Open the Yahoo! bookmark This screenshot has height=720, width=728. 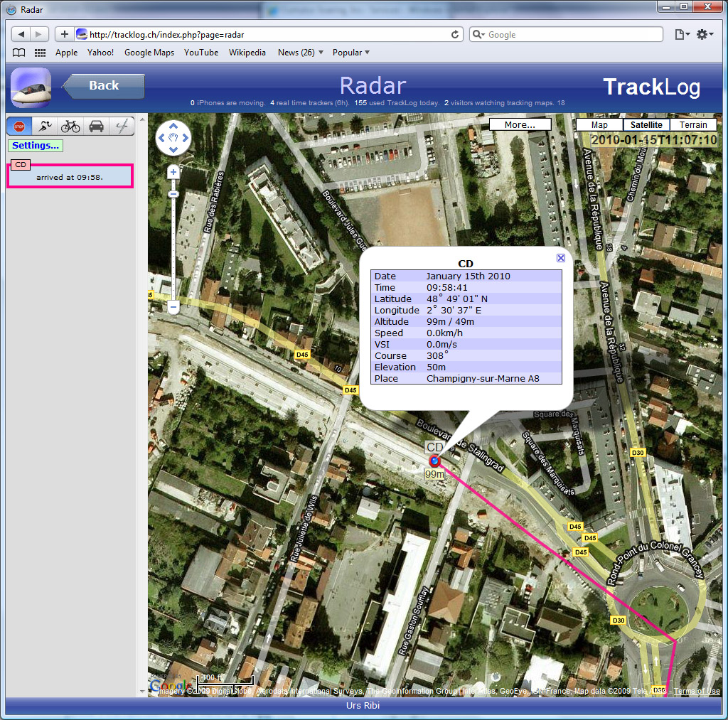(100, 53)
